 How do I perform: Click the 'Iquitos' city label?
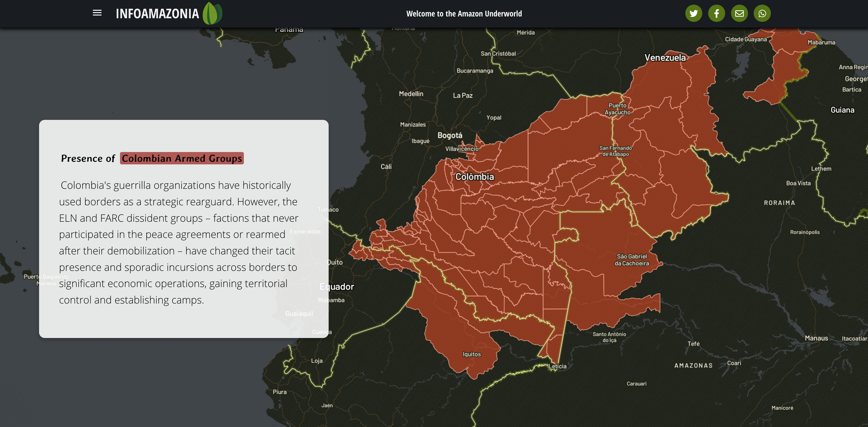coord(472,354)
